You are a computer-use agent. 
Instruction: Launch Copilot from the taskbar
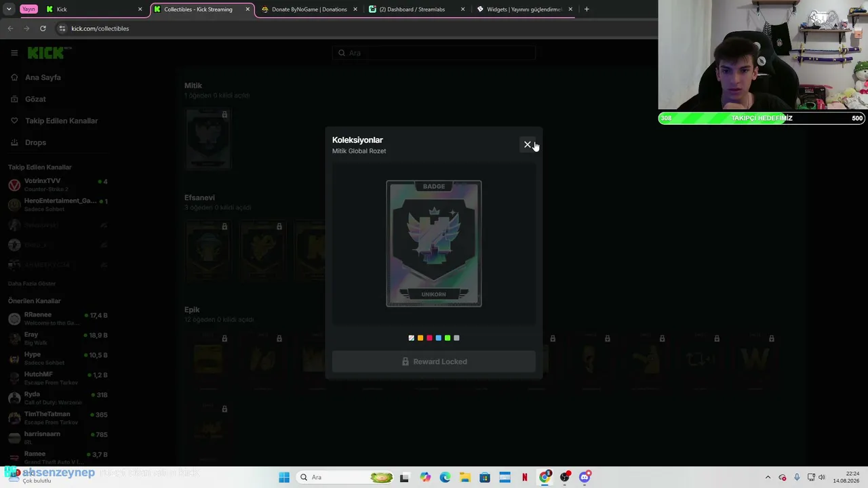425,477
